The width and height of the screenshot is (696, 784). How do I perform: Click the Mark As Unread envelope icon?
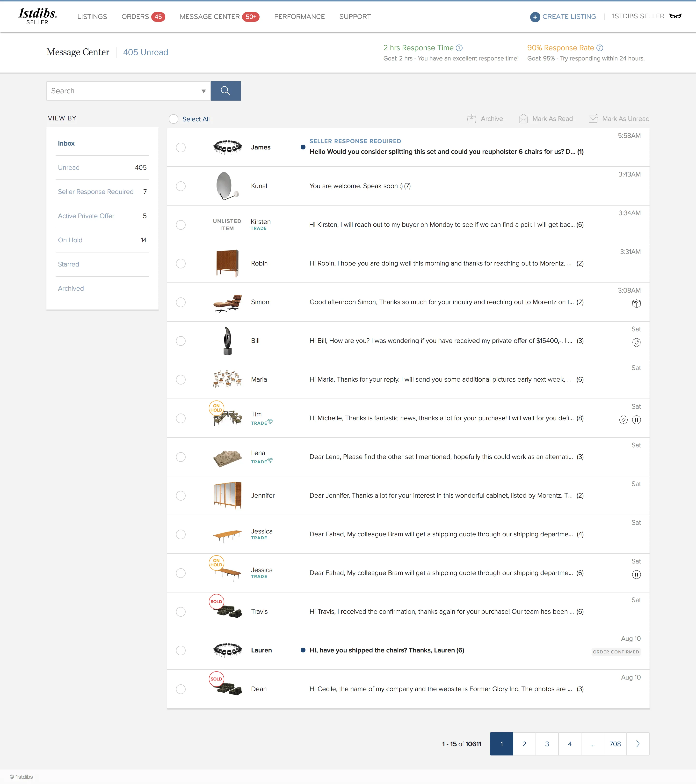[x=593, y=118]
